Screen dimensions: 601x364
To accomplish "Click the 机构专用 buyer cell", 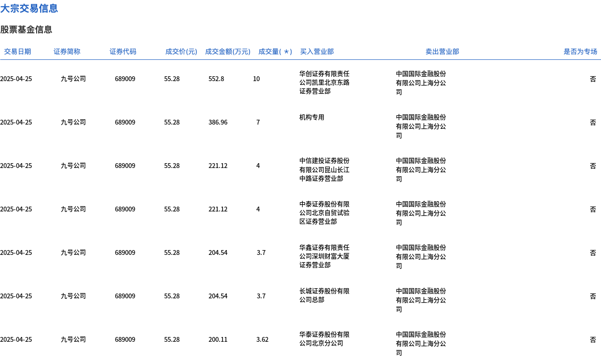I will tap(312, 117).
